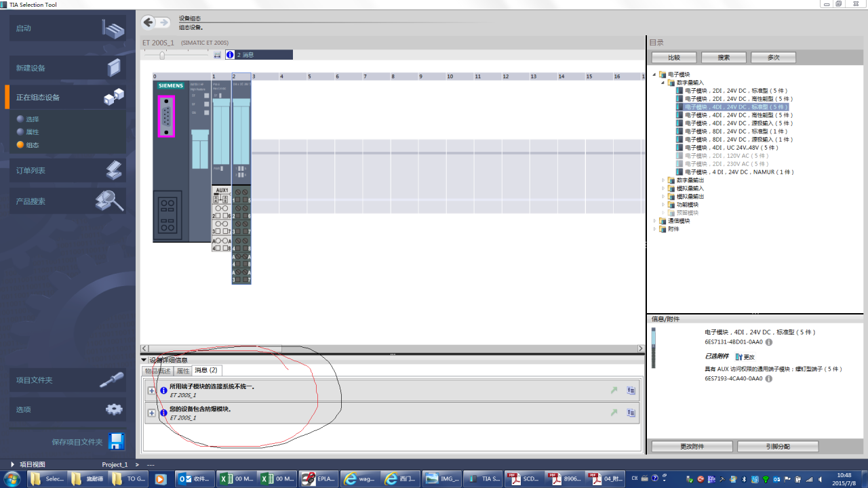This screenshot has height=488, width=868.
Task: Click the 更改 accessory link
Action: click(x=745, y=357)
